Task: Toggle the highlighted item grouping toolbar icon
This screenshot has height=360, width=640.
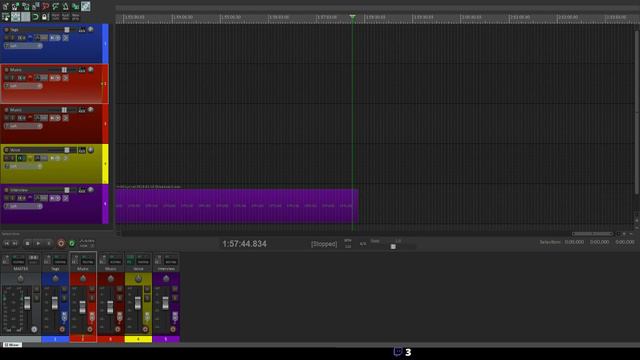Action: [85, 6]
